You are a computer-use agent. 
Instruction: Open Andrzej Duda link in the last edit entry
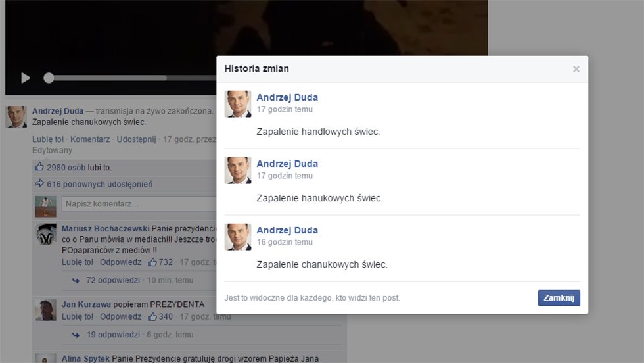287,230
